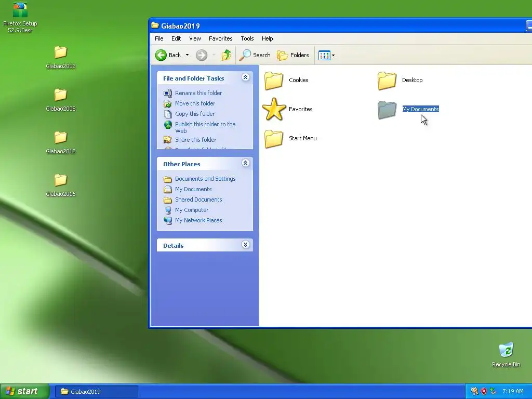Click the Documents and Settings folder icon
532x399 pixels.
point(168,179)
